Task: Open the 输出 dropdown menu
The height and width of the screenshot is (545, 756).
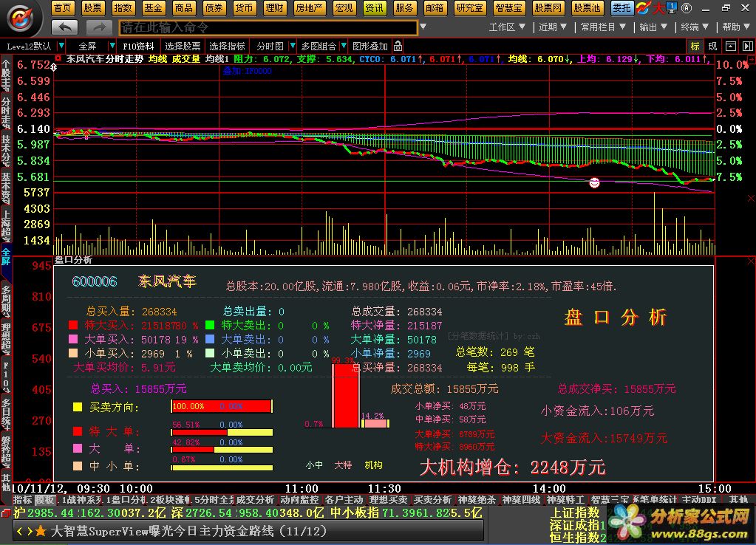Action: pos(653,27)
